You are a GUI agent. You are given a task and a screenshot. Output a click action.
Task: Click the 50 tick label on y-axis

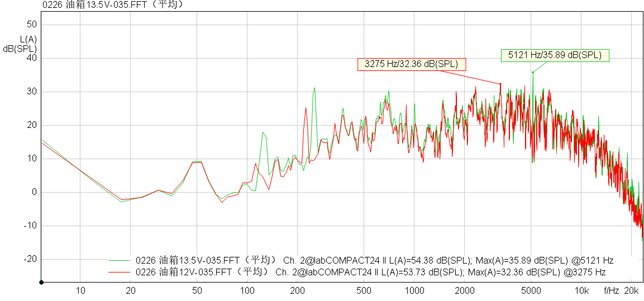pyautogui.click(x=31, y=25)
